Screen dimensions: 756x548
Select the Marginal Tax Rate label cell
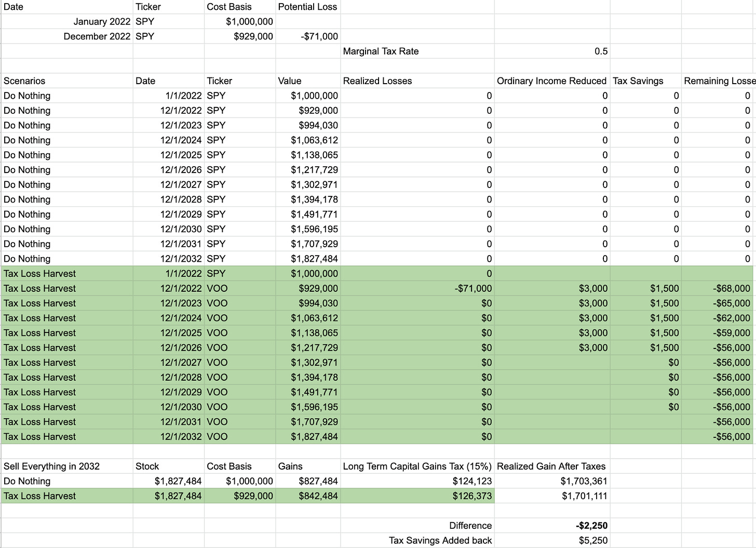pyautogui.click(x=417, y=51)
